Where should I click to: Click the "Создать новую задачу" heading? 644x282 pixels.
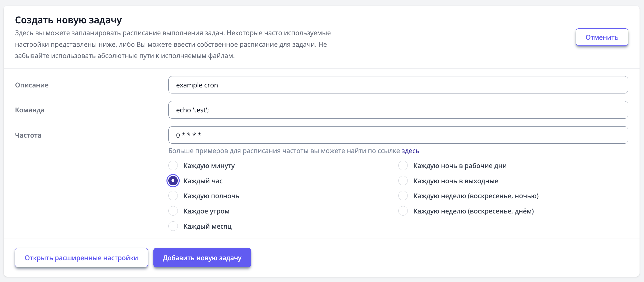tap(68, 20)
